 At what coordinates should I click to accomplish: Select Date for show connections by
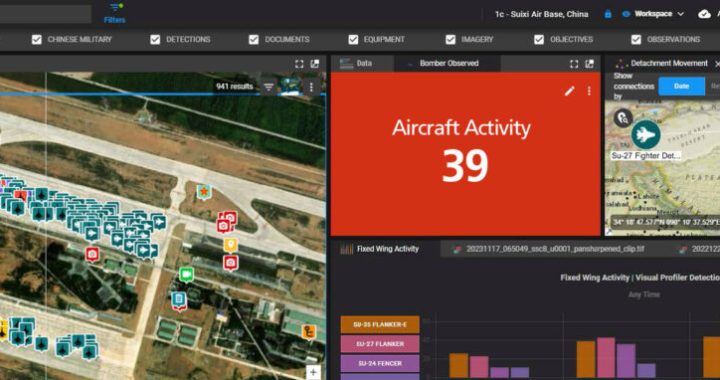[681, 86]
